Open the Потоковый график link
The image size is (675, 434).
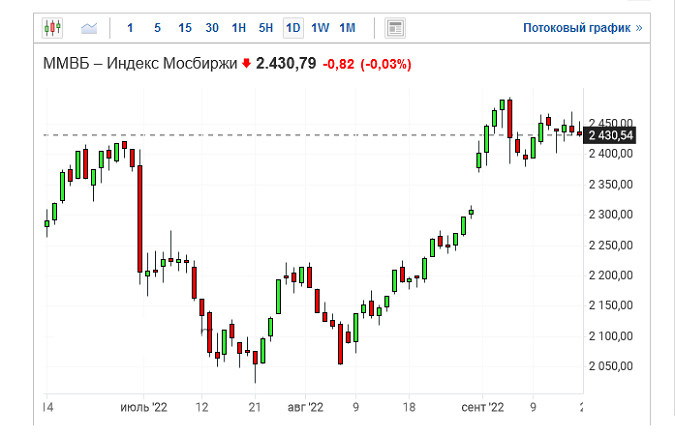pos(582,28)
